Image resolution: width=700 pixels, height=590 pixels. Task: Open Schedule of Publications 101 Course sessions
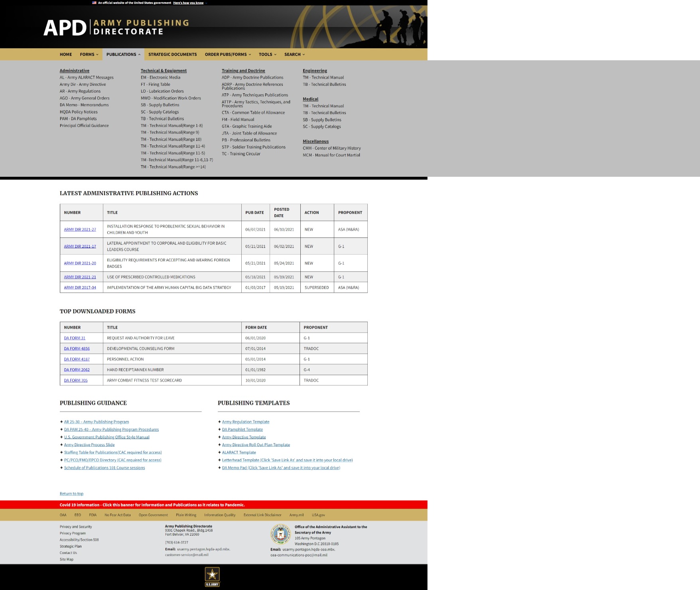(x=105, y=468)
